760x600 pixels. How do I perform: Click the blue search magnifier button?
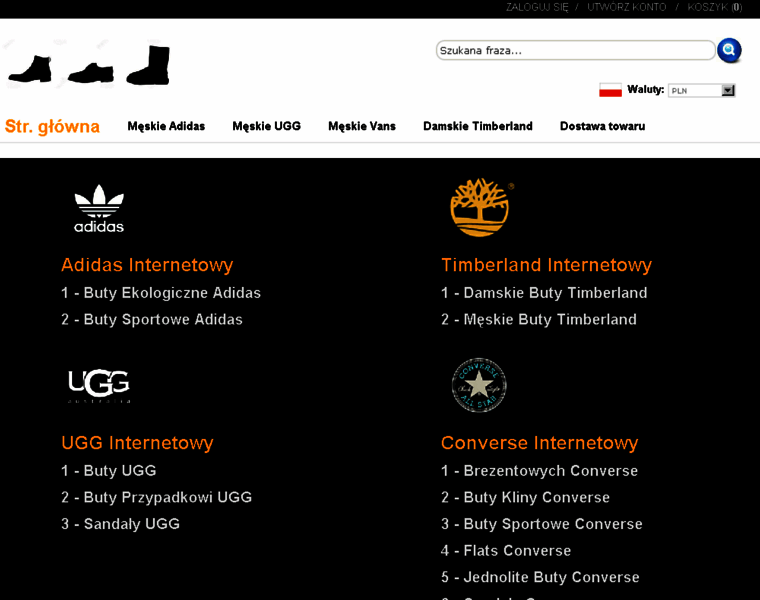click(x=729, y=50)
